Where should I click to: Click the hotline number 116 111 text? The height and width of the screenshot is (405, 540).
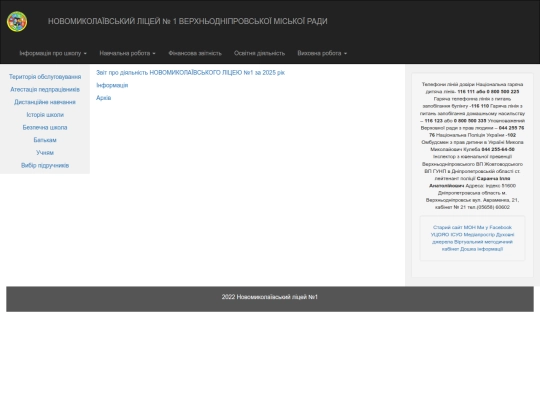[466, 92]
